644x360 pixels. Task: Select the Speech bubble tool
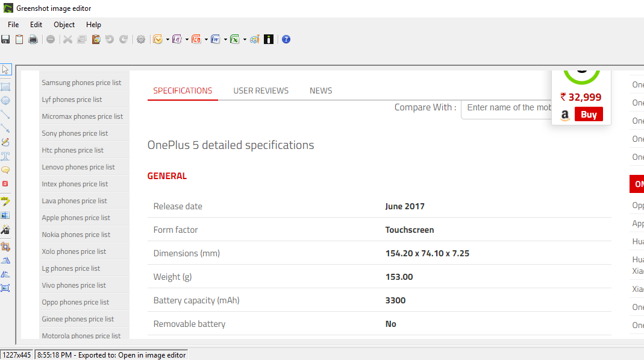click(5, 169)
